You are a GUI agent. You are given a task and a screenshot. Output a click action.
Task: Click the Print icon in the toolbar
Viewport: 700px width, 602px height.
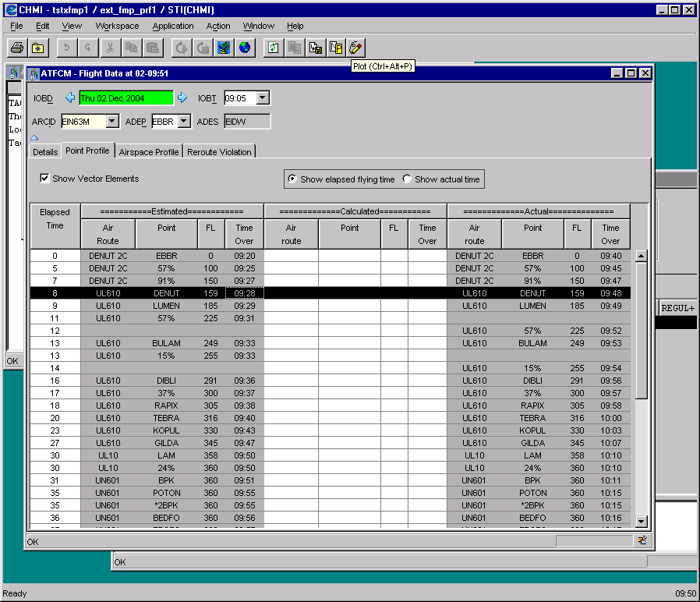click(x=17, y=48)
